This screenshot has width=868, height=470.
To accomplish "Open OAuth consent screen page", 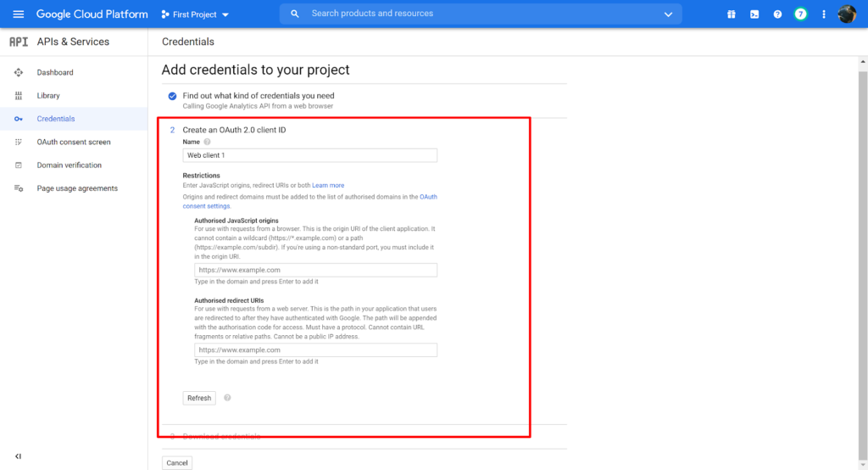I will (74, 142).
